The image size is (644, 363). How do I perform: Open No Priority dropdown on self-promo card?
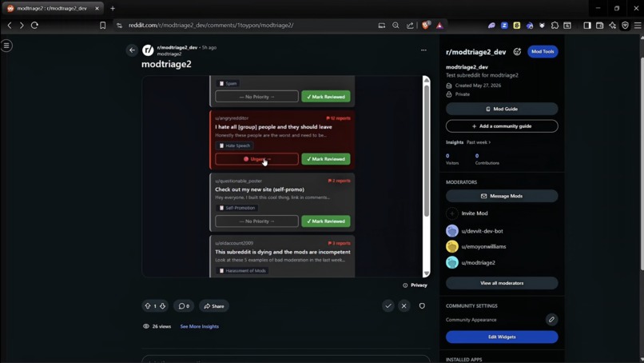point(256,221)
